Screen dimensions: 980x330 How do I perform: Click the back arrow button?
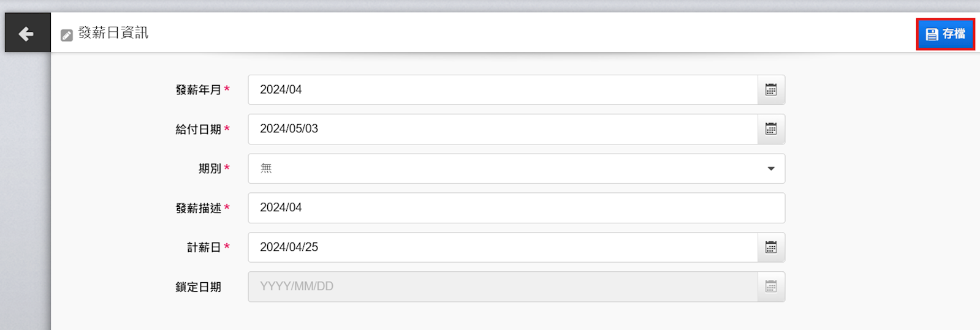click(x=27, y=33)
